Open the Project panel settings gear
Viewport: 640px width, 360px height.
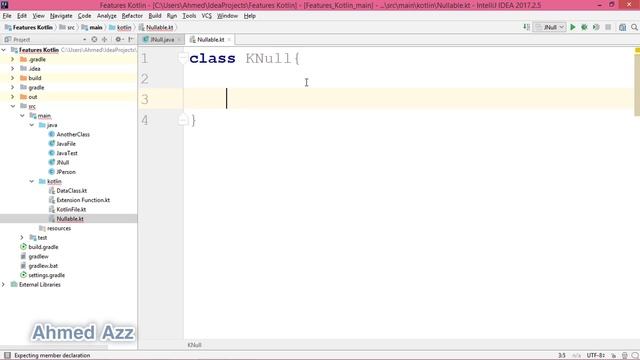(119, 40)
